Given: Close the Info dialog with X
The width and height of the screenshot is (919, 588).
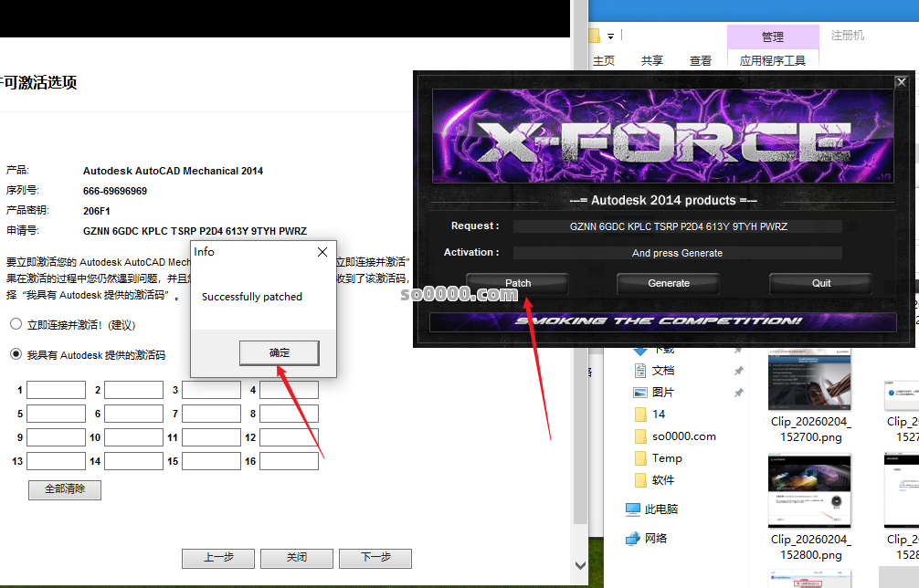Looking at the screenshot, I should click(x=322, y=252).
